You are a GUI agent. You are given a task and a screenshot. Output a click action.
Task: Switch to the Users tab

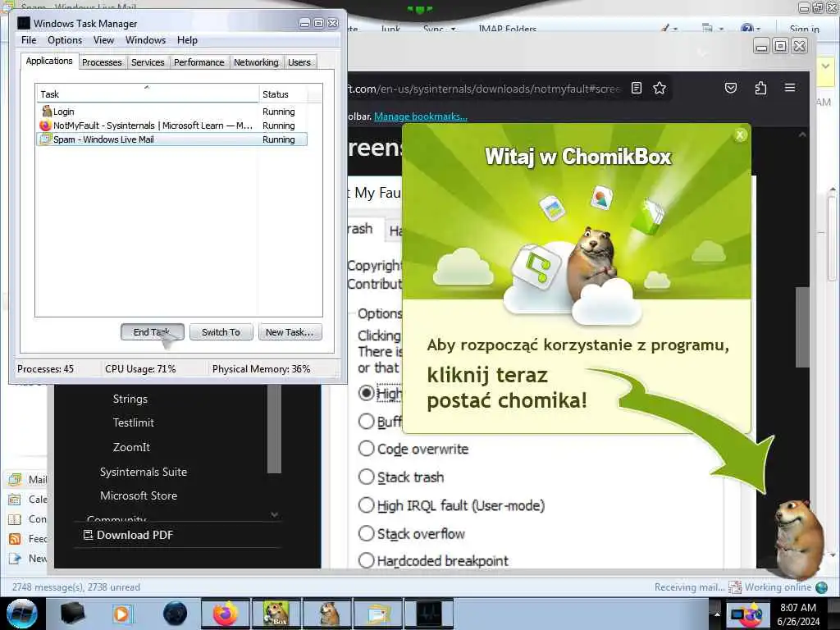click(x=299, y=62)
